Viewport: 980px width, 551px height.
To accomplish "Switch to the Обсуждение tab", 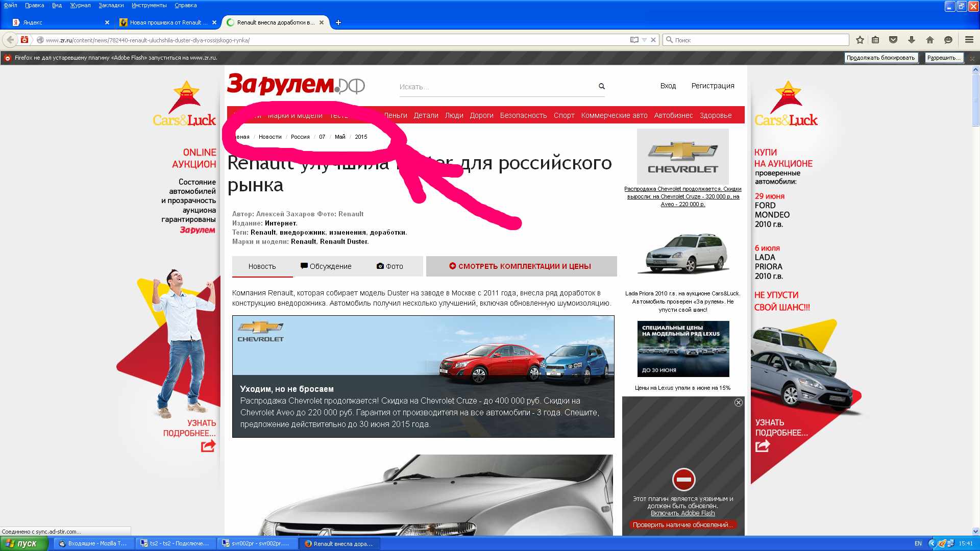I will pos(326,266).
